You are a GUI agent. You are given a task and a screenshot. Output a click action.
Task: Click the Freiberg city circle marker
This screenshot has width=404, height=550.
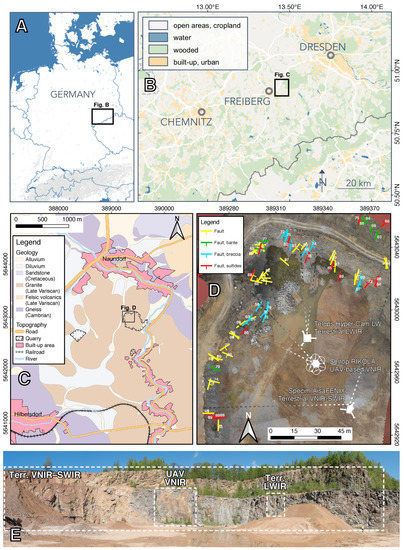(269, 91)
